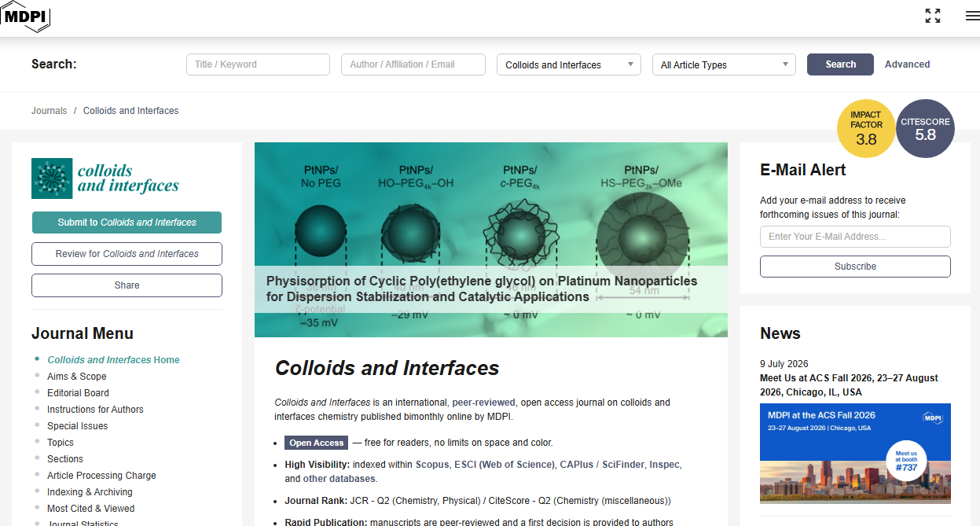This screenshot has height=526, width=980.
Task: Click the Share button
Action: pos(127,285)
